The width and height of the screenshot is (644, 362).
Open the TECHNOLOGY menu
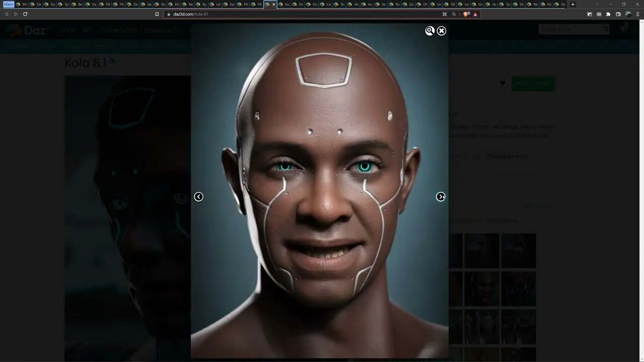pyautogui.click(x=118, y=31)
